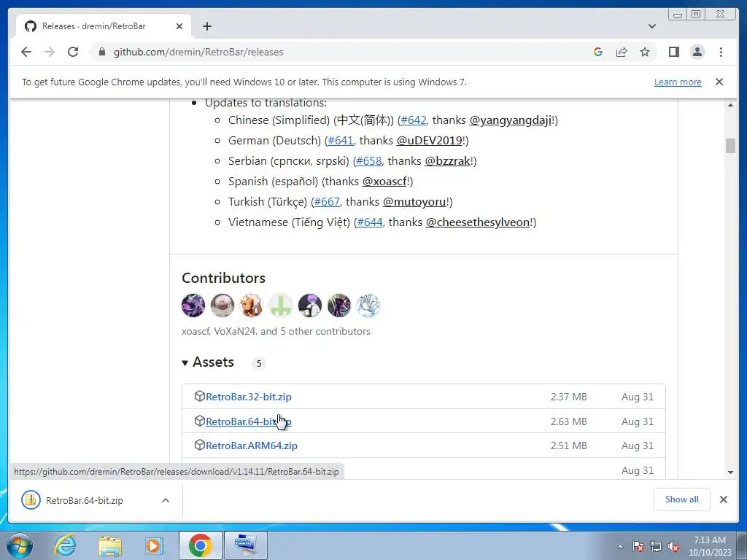This screenshot has width=747, height=560.
Task: Click the green plus contributor avatar
Action: coord(281,306)
